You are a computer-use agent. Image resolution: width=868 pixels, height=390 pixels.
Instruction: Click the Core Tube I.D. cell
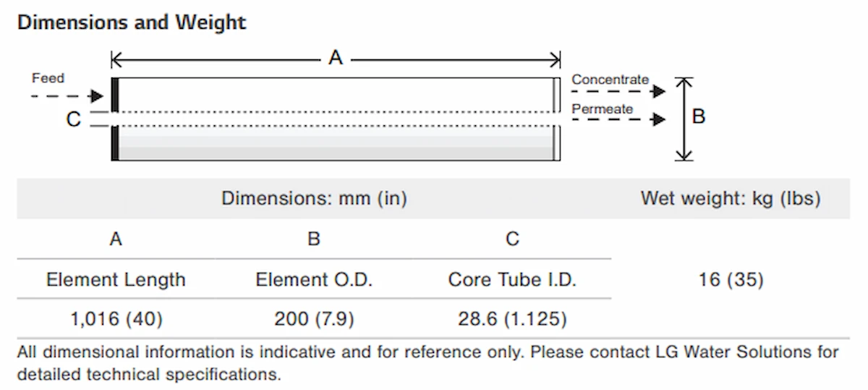click(512, 280)
